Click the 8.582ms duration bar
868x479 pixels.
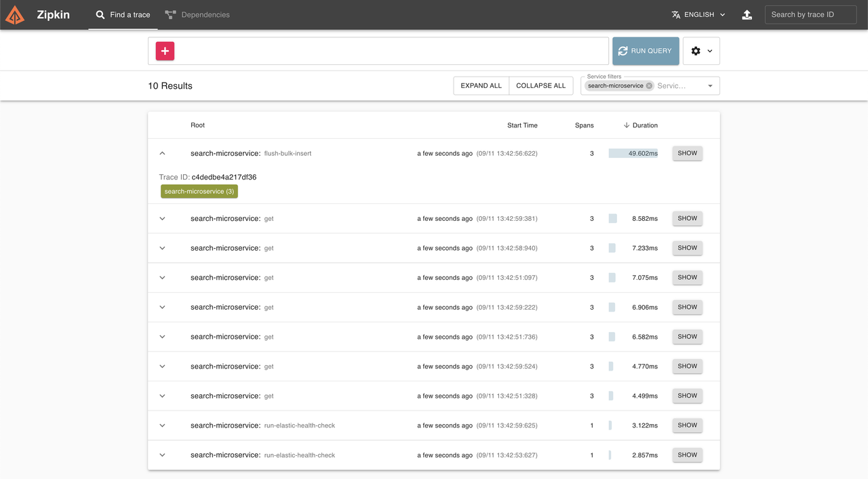click(613, 219)
